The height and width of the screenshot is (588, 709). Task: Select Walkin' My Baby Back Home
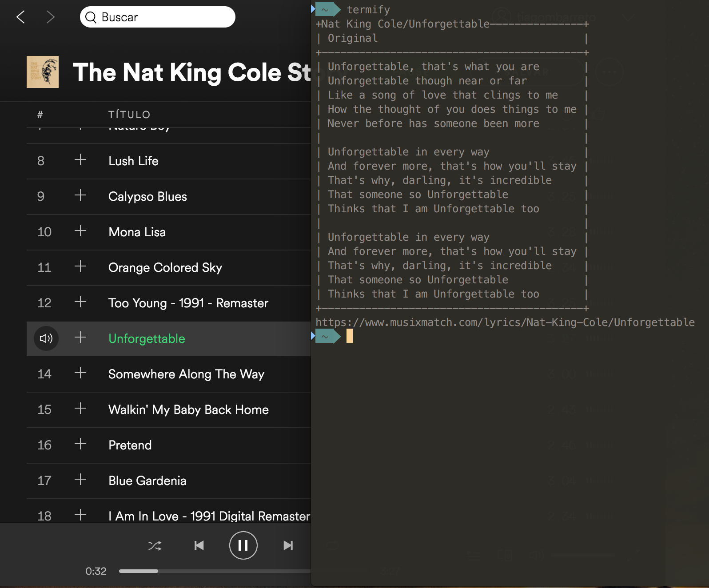coord(188,409)
